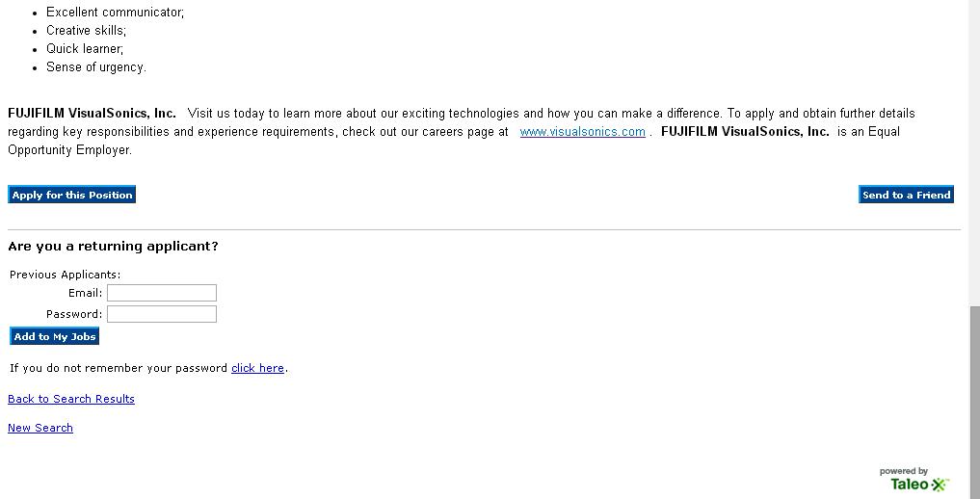
Task: Click the 'Are you a returning applicant?' heading
Action: click(x=113, y=247)
